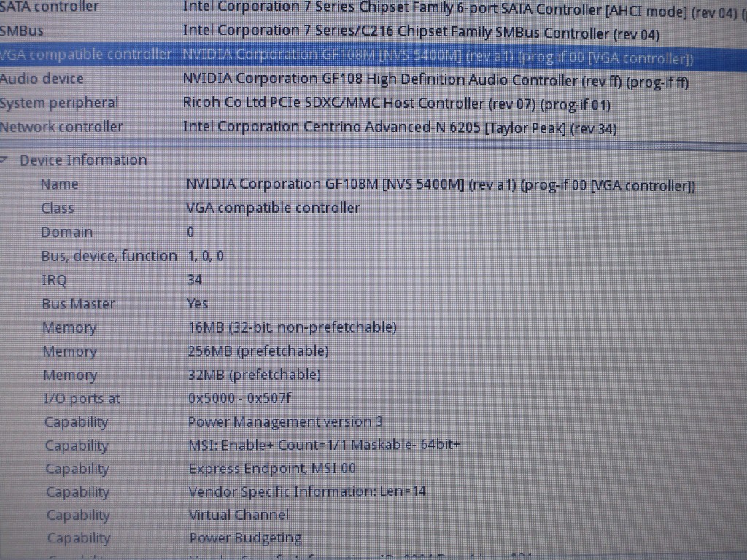The image size is (747, 560).
Task: Click the Device Information heading text
Action: (83, 160)
